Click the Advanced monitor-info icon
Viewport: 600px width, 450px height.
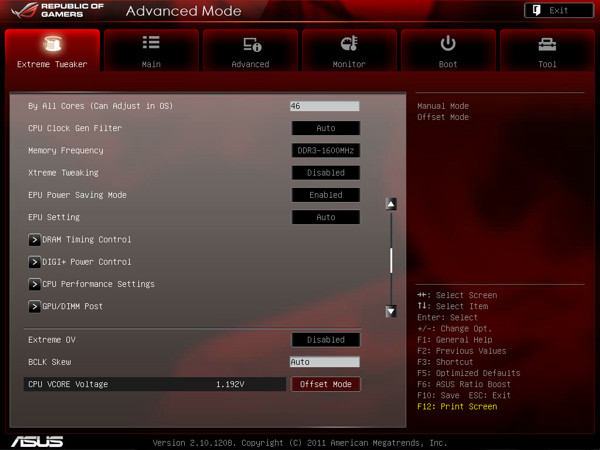[x=252, y=44]
